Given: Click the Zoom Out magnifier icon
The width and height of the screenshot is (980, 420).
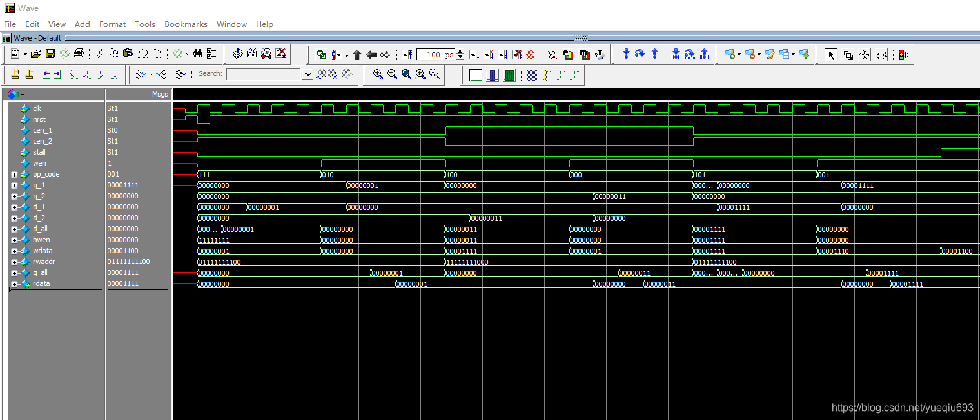Looking at the screenshot, I should [392, 74].
